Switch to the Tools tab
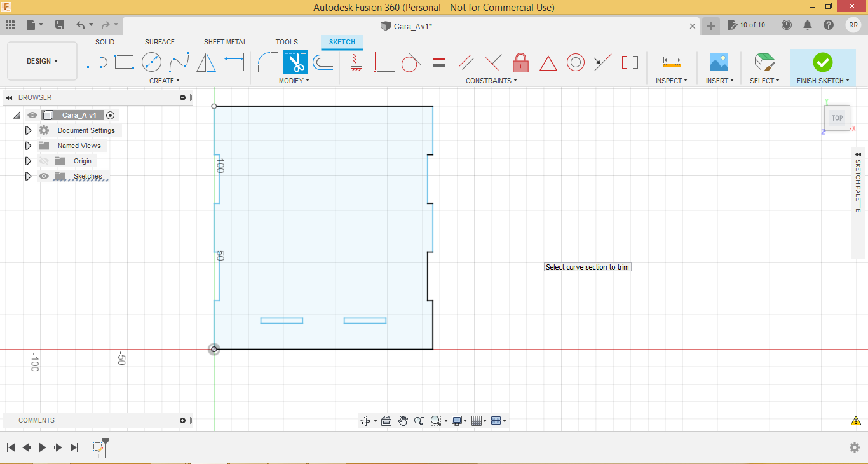 pyautogui.click(x=287, y=42)
